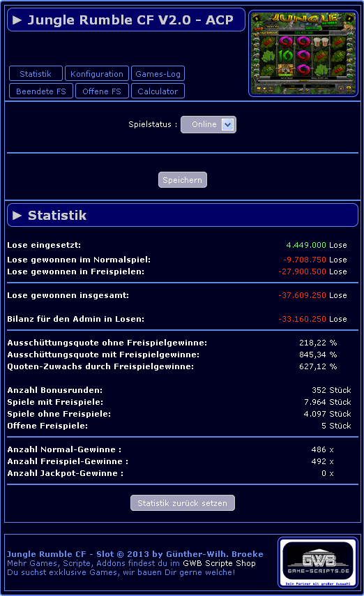Click the Statistik section header bar

pos(183,215)
